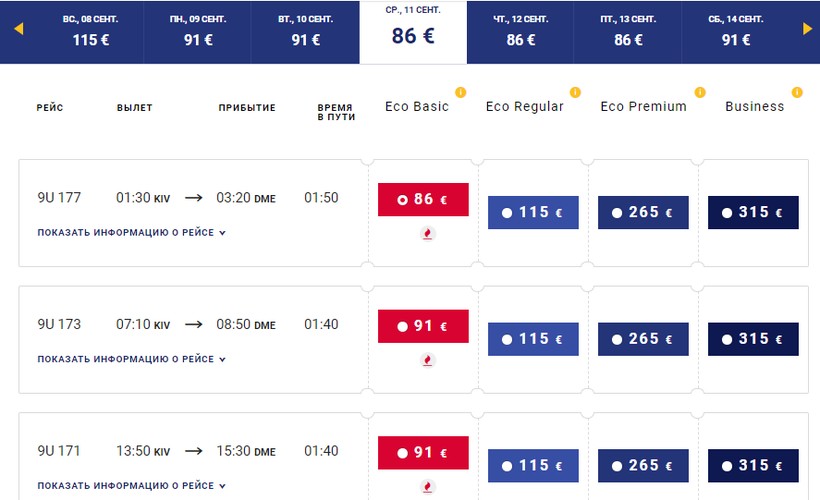Viewport: 820px width, 500px height.
Task: Open Tuesday 10 Sept 91 € date
Action: 305,31
